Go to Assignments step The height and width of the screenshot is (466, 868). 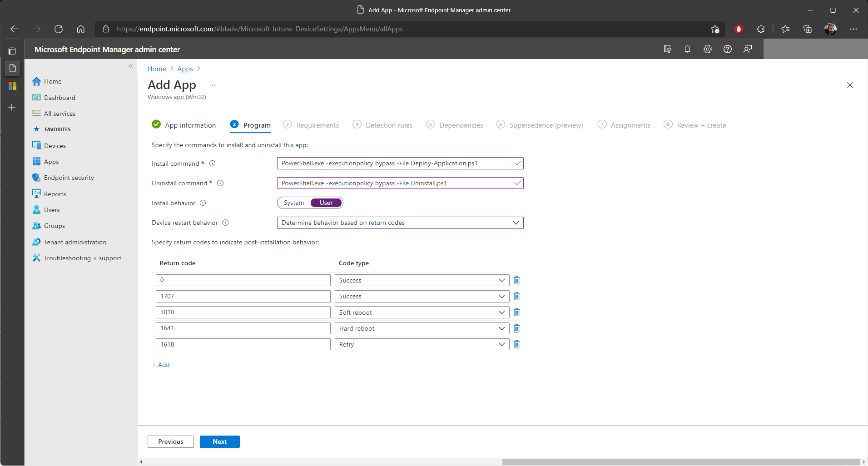[624, 125]
